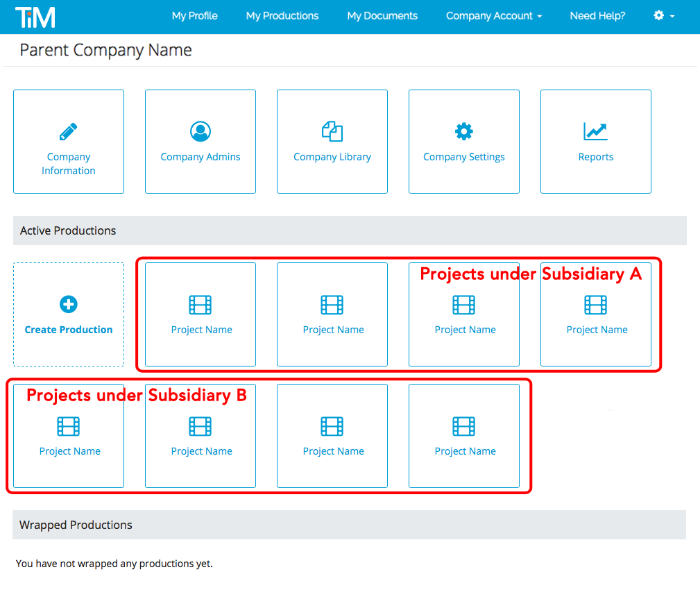
Task: Click the gear icon for Company Settings
Action: click(x=464, y=131)
